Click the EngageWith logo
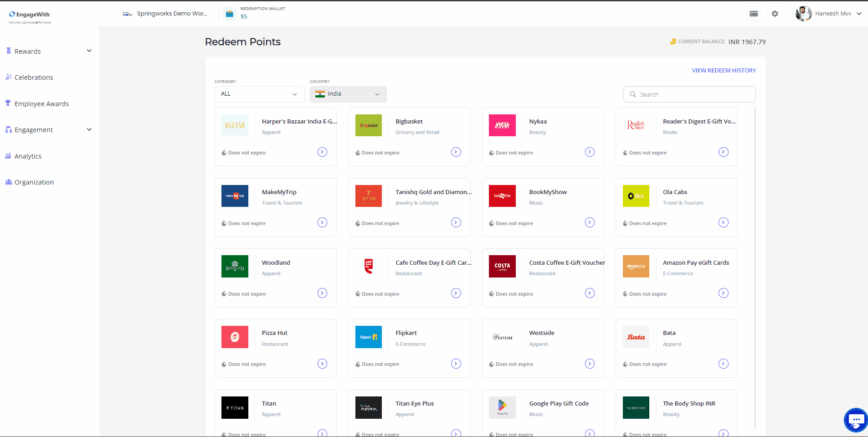 (x=30, y=17)
